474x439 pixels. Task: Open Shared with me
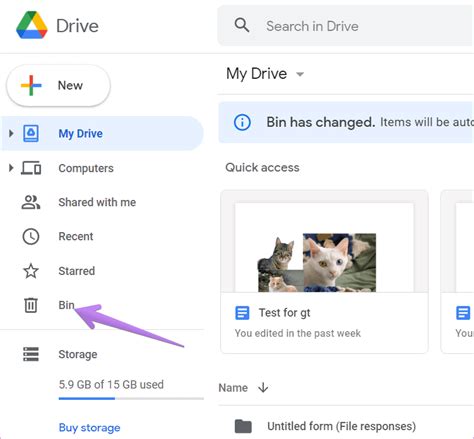click(97, 202)
